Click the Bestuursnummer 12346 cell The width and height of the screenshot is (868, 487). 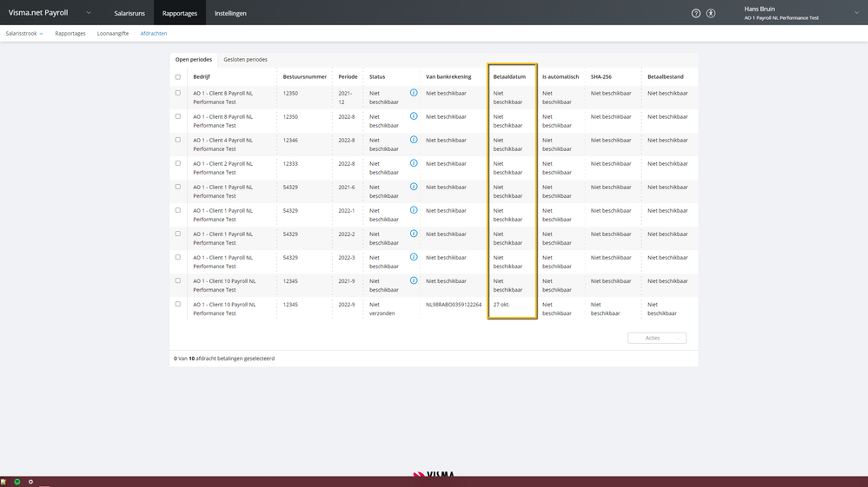[290, 141]
